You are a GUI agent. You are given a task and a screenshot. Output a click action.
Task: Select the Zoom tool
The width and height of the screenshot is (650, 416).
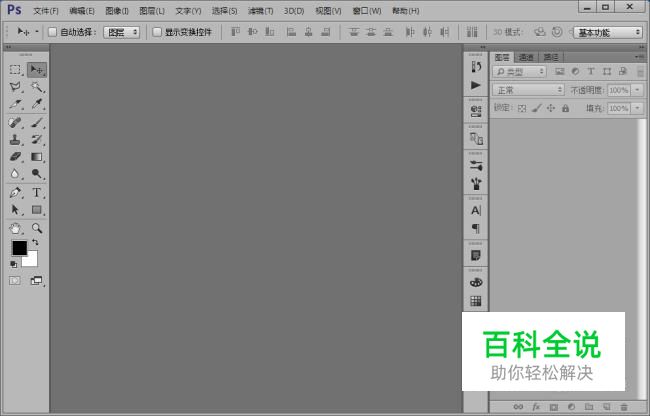point(37,228)
